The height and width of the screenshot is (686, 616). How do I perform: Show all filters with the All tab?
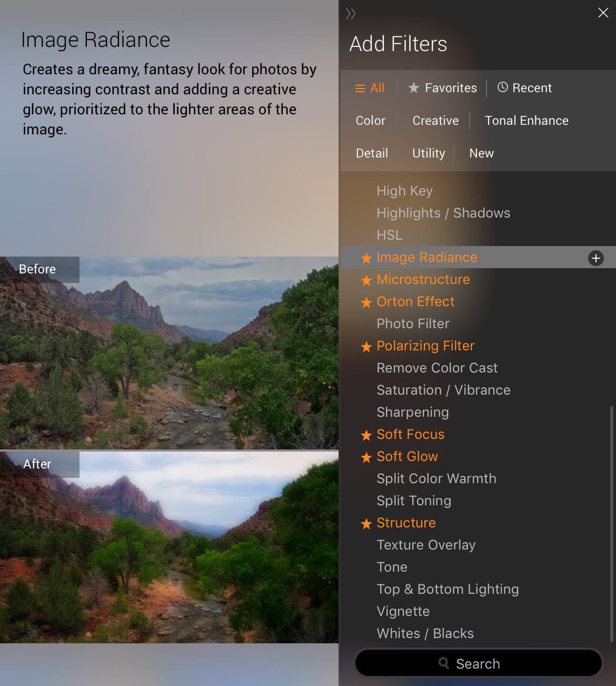coord(370,88)
